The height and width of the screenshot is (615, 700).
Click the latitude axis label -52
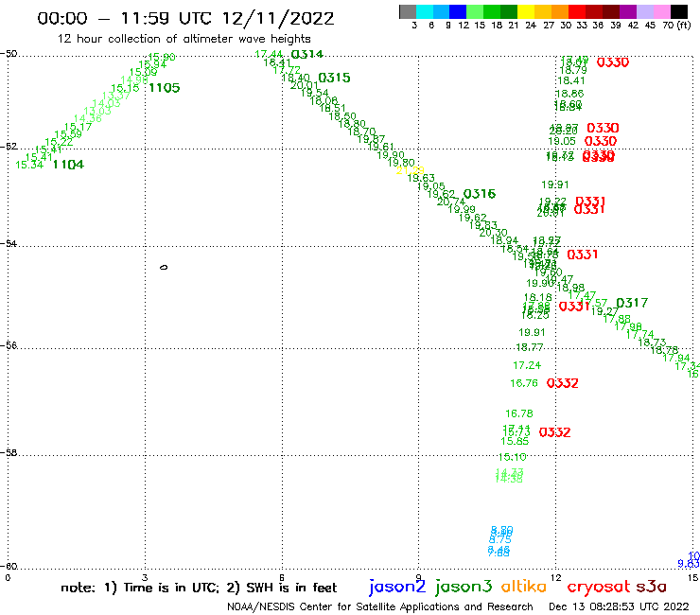point(9,147)
